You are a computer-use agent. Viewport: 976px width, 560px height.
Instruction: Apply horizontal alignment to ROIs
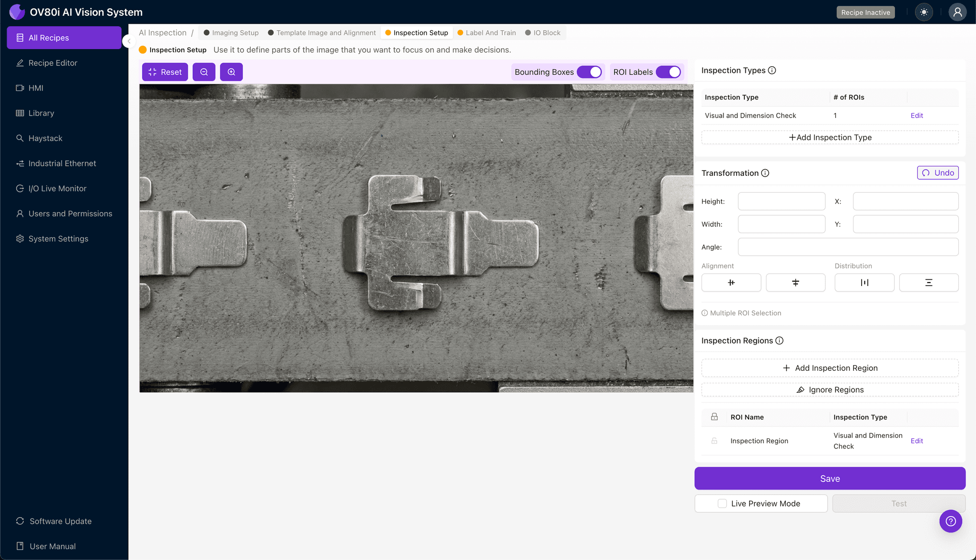(x=731, y=282)
